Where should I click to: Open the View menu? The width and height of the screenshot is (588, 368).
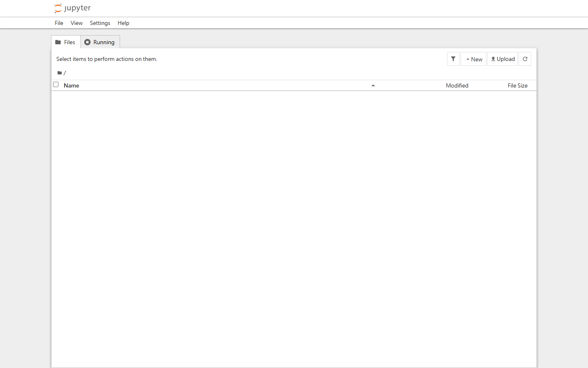pyautogui.click(x=76, y=23)
